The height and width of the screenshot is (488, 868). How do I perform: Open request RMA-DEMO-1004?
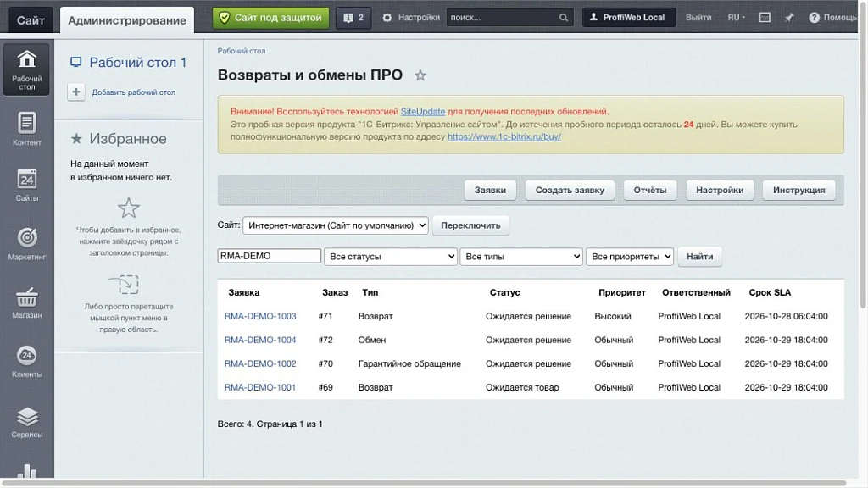260,340
